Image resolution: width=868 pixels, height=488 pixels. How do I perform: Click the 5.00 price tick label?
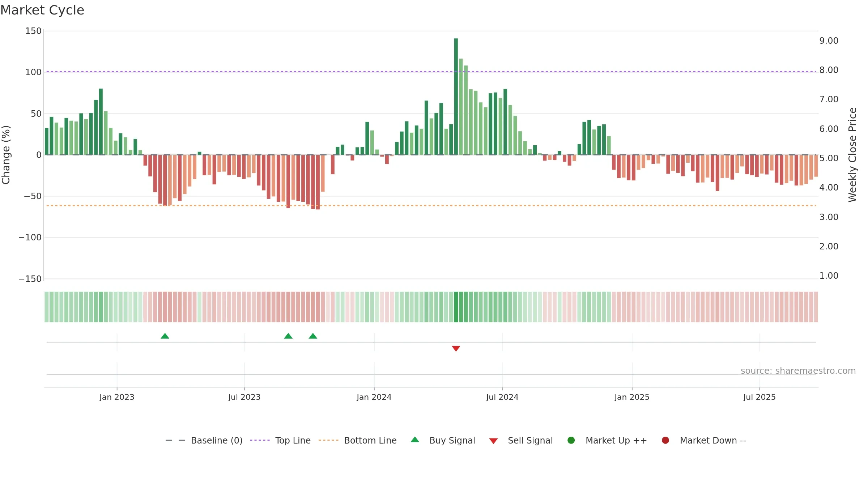coord(829,158)
